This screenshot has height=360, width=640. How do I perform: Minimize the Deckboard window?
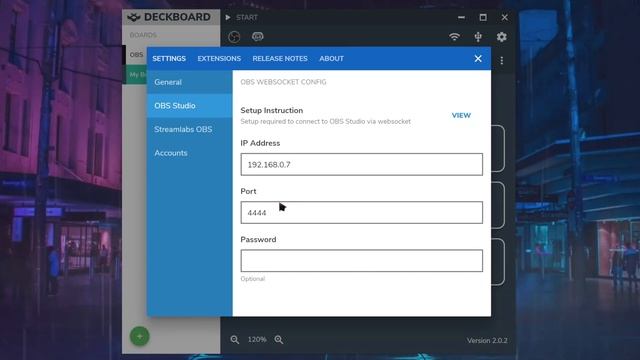tap(461, 18)
